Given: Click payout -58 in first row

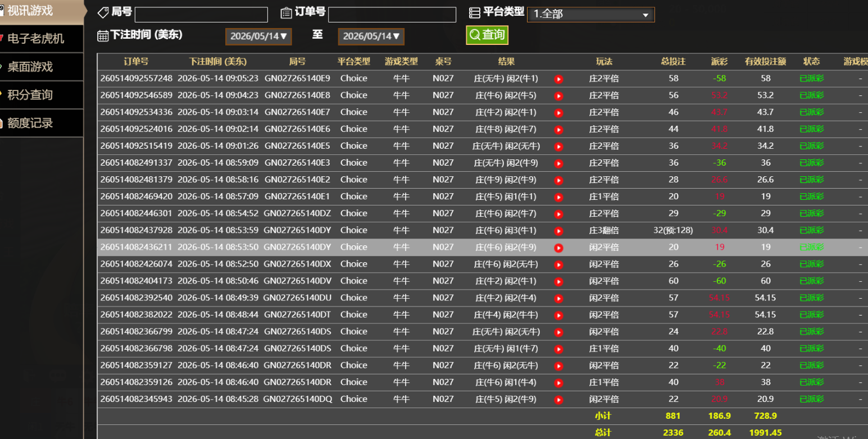Looking at the screenshot, I should pos(719,79).
